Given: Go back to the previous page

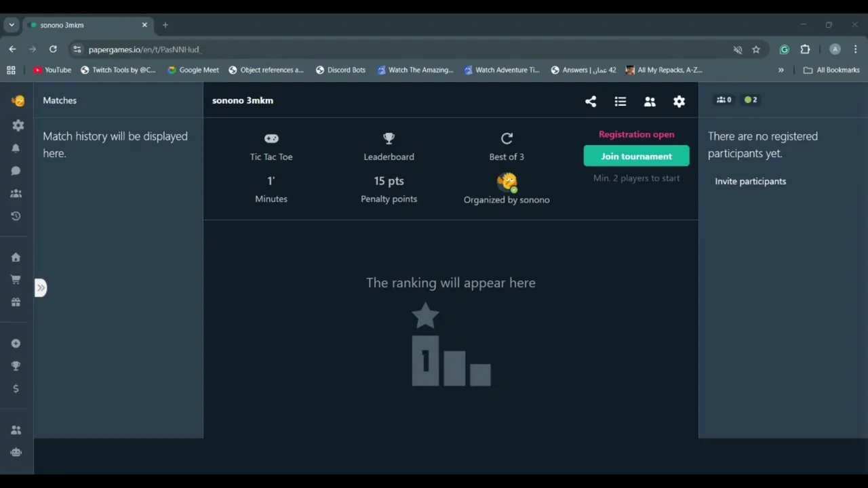Looking at the screenshot, I should pyautogui.click(x=12, y=49).
